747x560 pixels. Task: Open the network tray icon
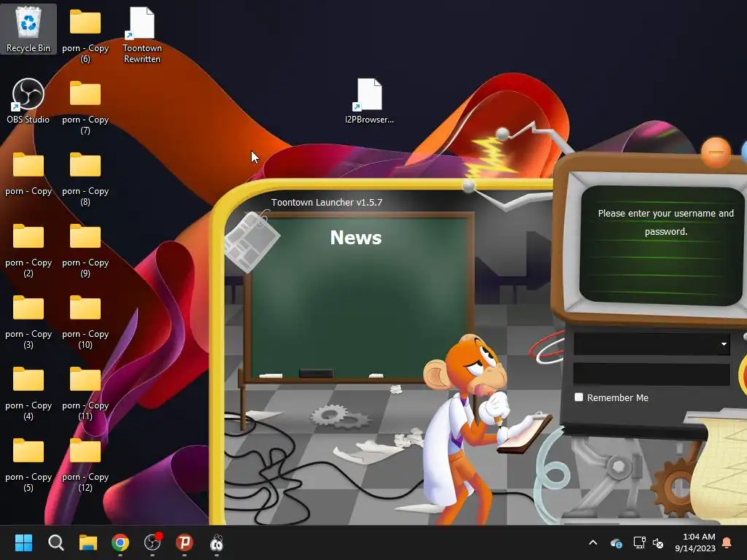coord(639,542)
